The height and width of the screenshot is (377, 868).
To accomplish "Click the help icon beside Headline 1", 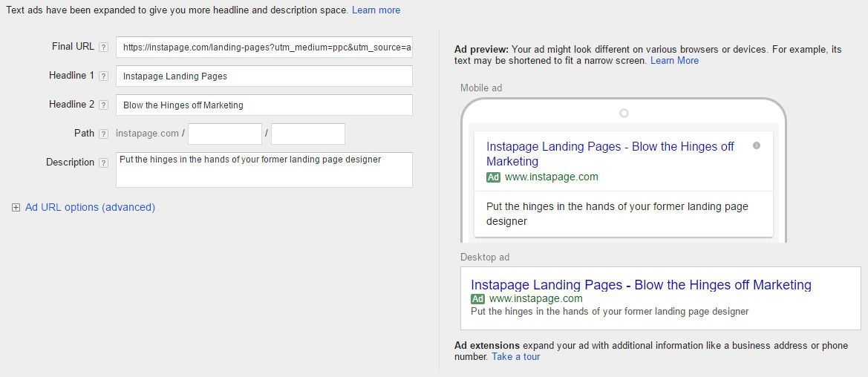I will click(103, 76).
